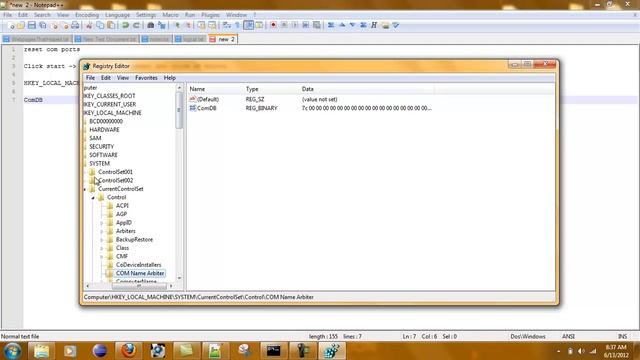The image size is (640, 360).
Task: Click the Zoom Out icon in Notepad++
Action: (x=188, y=25)
